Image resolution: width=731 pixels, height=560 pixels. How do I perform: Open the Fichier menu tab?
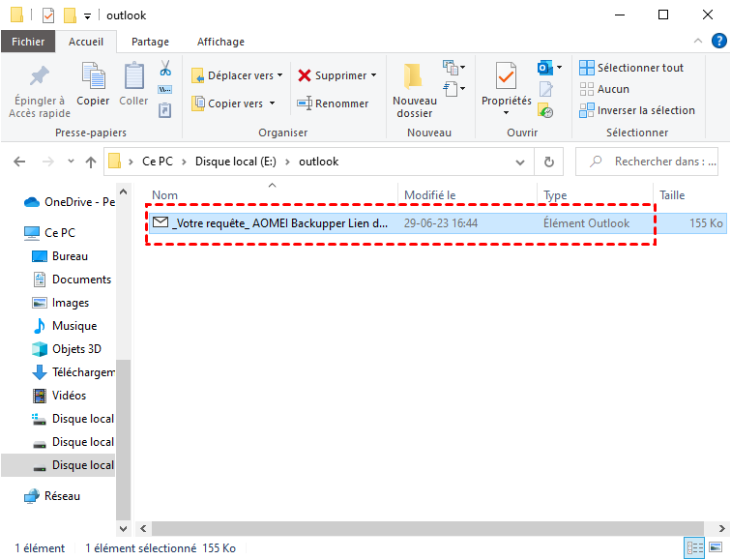coord(28,42)
